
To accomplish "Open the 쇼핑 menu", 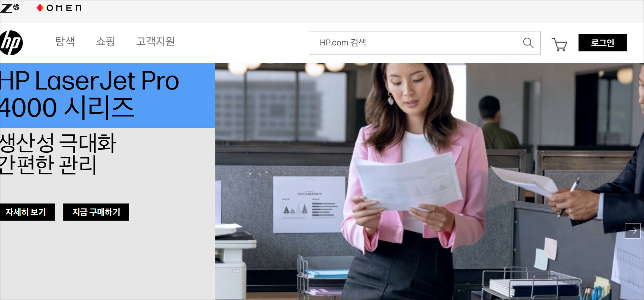I will (105, 41).
